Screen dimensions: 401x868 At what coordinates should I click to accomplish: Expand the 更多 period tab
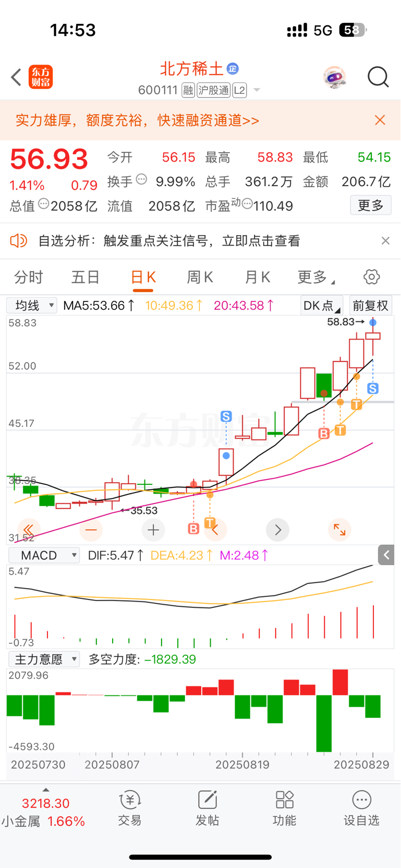[316, 277]
